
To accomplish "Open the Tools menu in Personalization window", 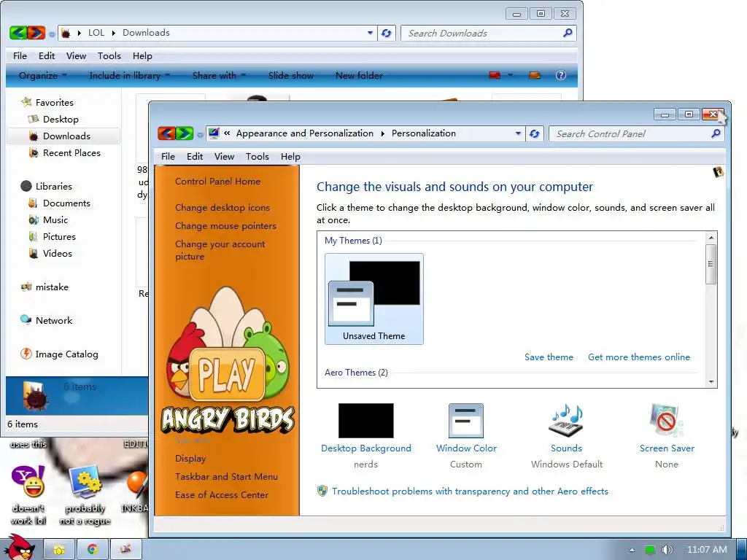I will click(x=258, y=156).
